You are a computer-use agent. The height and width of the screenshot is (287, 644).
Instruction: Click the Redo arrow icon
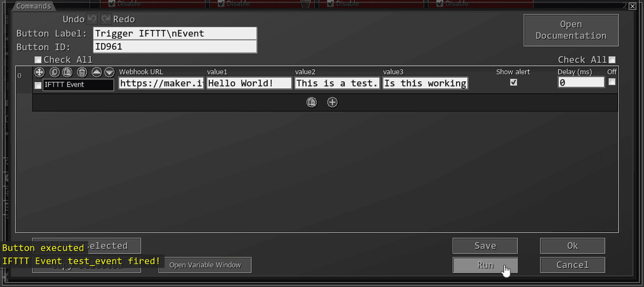pos(106,19)
